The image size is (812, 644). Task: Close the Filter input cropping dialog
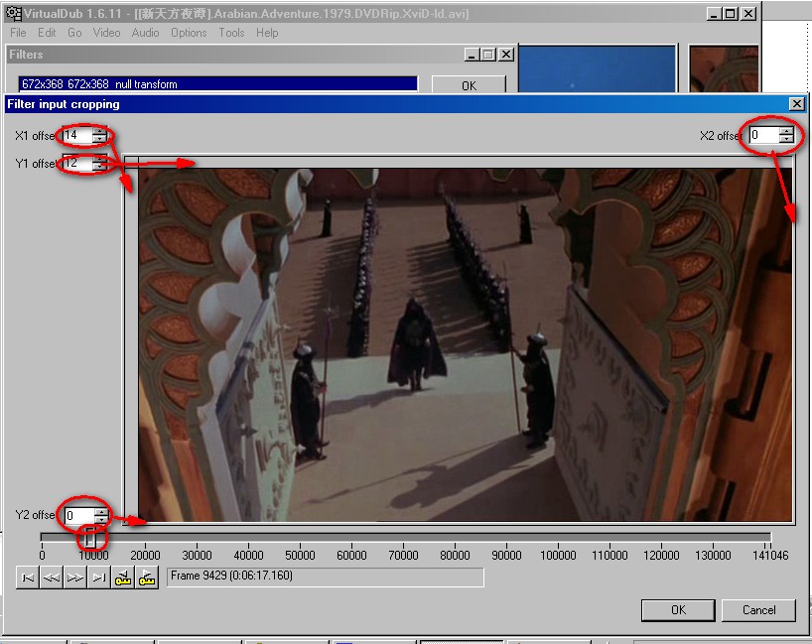coord(796,104)
